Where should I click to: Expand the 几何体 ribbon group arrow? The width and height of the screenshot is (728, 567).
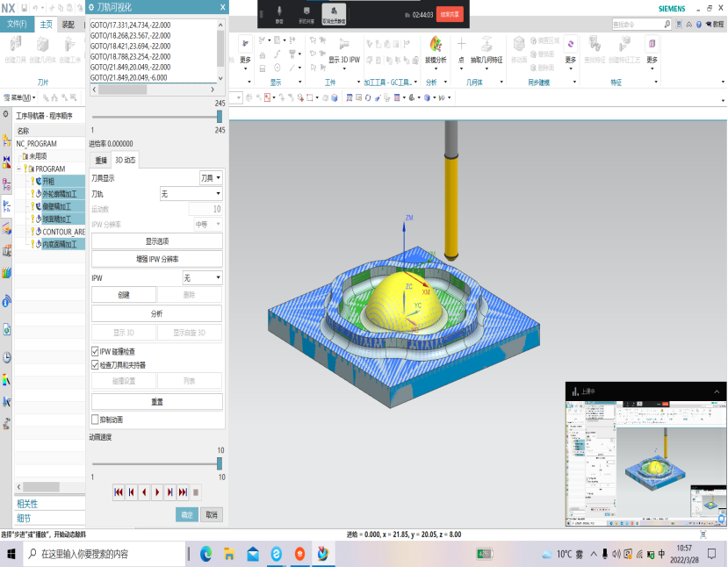point(501,83)
